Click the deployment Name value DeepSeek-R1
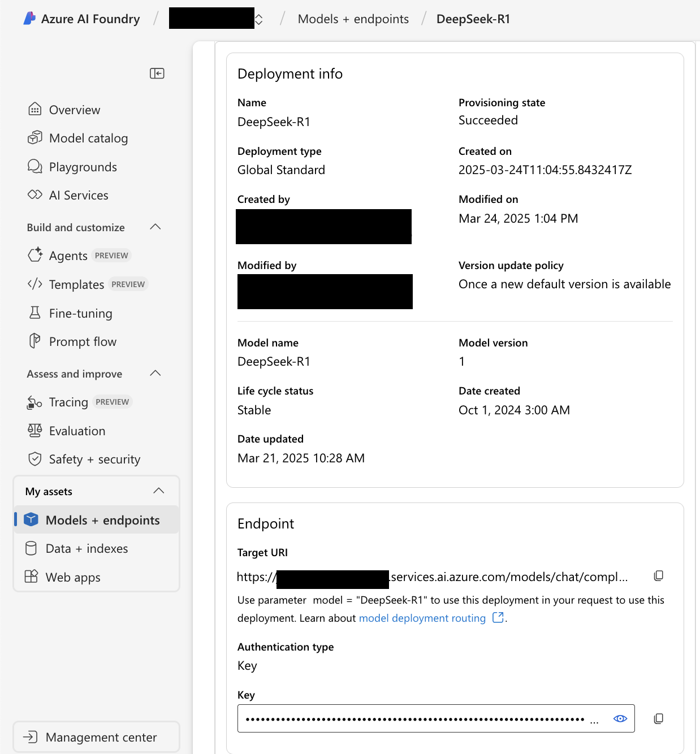Screen dimensions: 700x754 (274, 122)
